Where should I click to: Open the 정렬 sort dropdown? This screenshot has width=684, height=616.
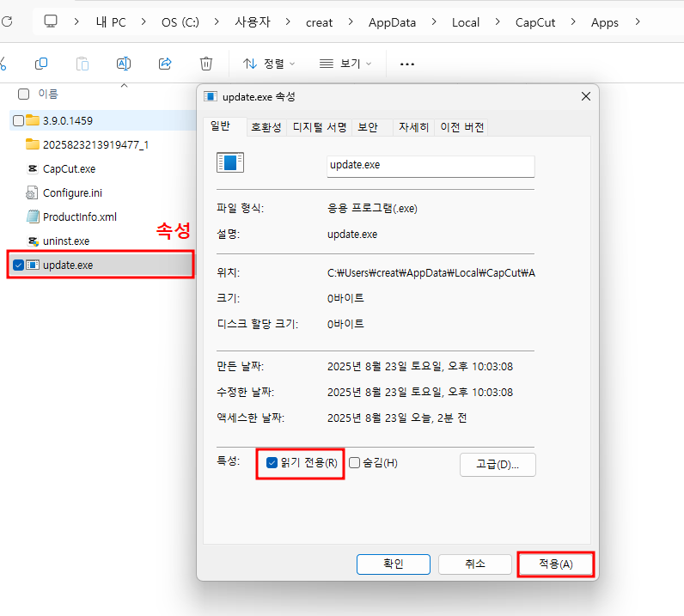[x=269, y=64]
